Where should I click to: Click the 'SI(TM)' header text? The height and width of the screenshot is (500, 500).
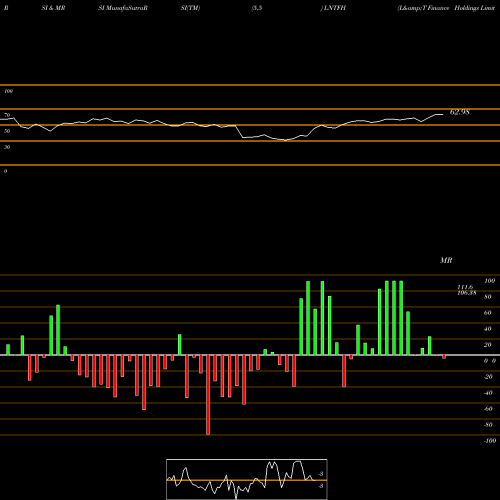[190, 8]
